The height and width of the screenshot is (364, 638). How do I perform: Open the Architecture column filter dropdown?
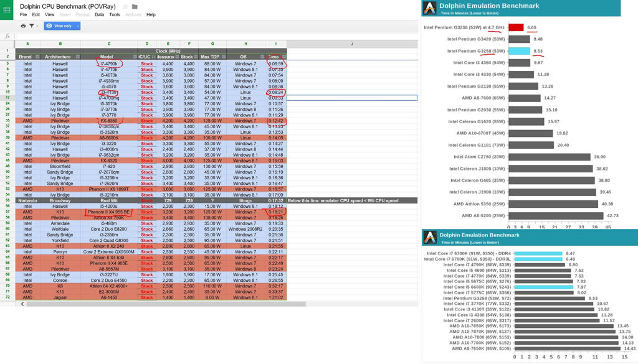click(78, 57)
